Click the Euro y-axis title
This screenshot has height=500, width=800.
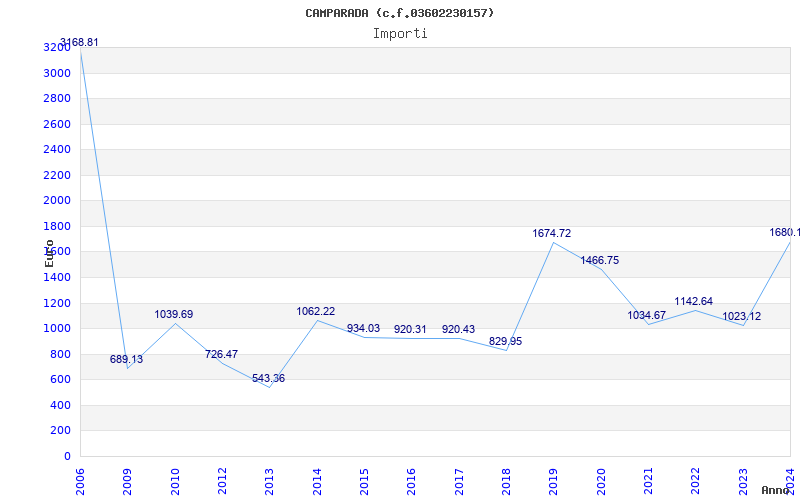(49, 253)
